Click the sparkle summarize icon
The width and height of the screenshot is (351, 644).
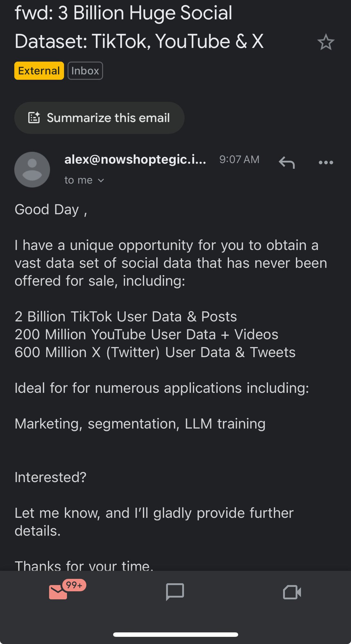click(34, 118)
